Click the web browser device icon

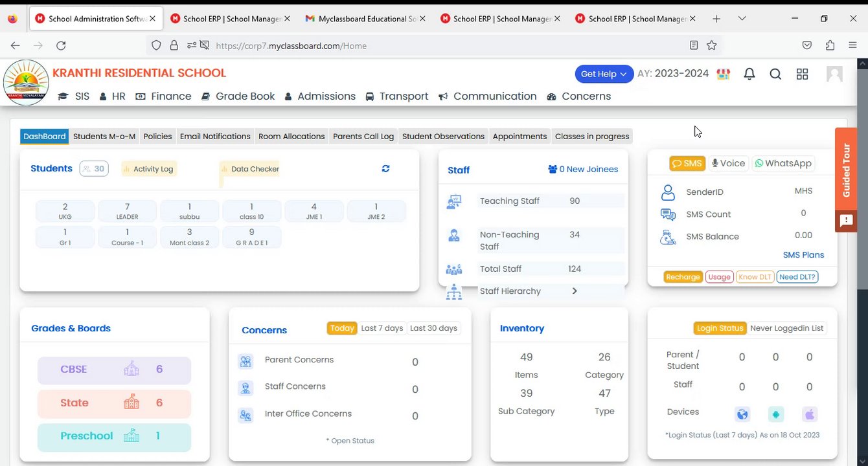[742, 414]
